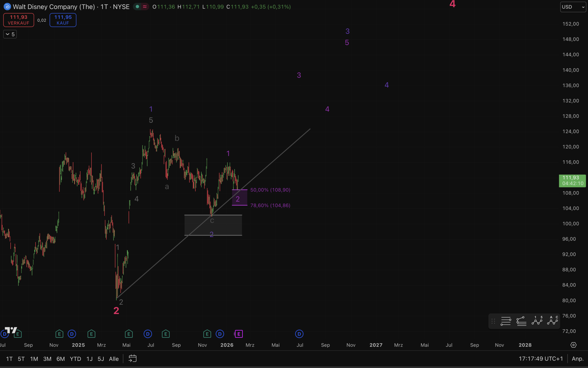The width and height of the screenshot is (588, 368).
Task: Select the Trend-Based Fib Extension tool
Action: pyautogui.click(x=521, y=321)
